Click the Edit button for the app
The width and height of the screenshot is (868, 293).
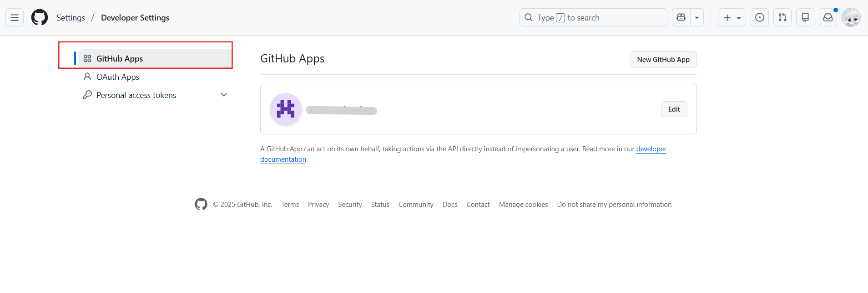pos(674,109)
